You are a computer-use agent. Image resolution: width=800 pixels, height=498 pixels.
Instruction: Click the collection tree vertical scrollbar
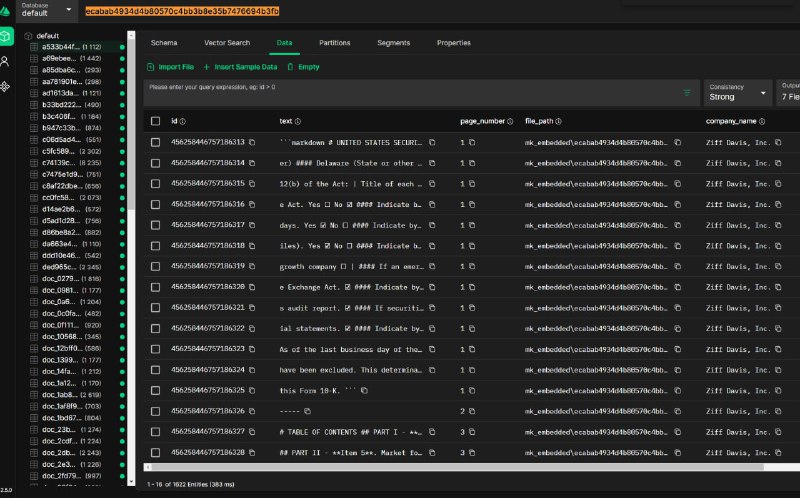[131, 125]
